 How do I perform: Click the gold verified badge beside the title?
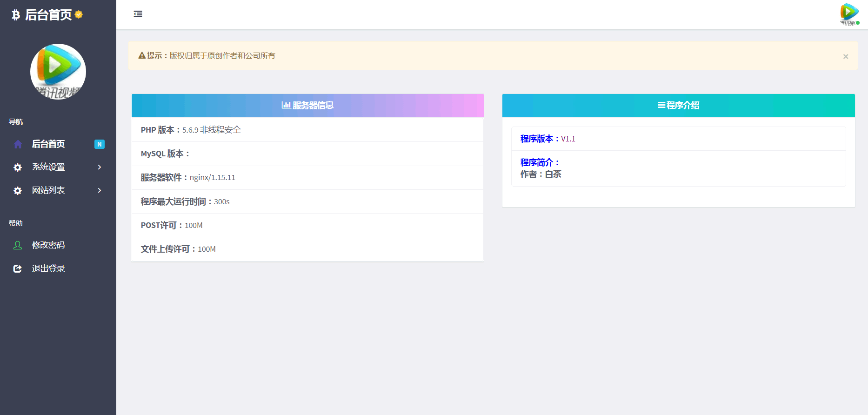[79, 14]
